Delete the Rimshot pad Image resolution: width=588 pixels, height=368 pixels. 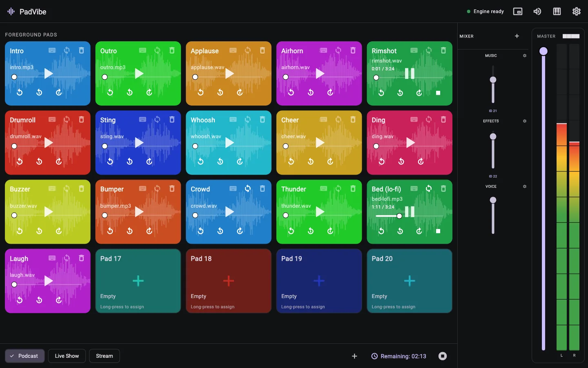point(443,50)
